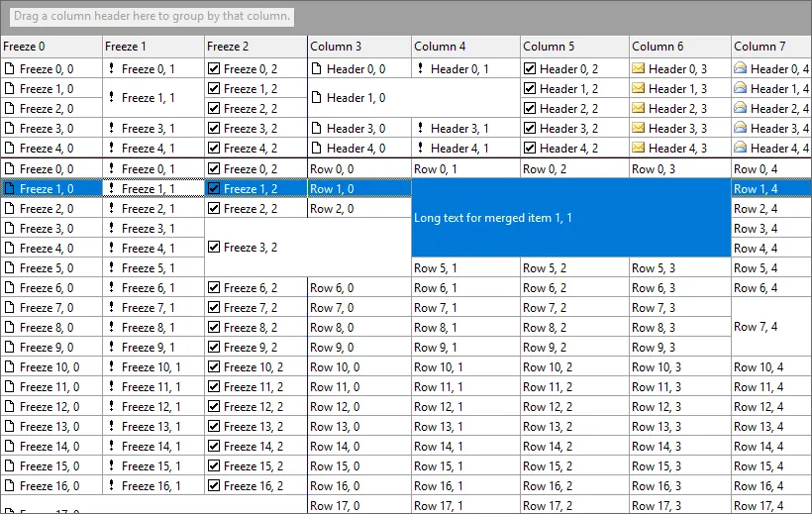812x514 pixels.
Task: Toggle the Header 1, 2 checkbox
Action: (530, 89)
